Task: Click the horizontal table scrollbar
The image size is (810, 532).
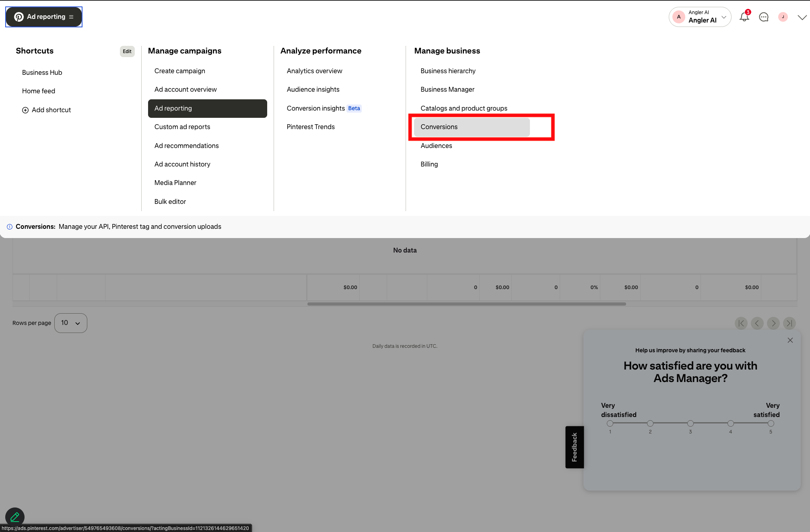Action: pyautogui.click(x=466, y=304)
